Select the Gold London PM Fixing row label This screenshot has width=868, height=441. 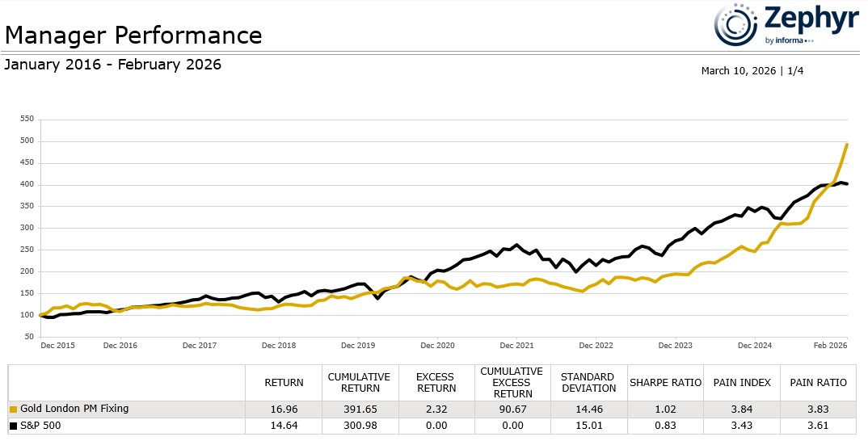(x=74, y=409)
